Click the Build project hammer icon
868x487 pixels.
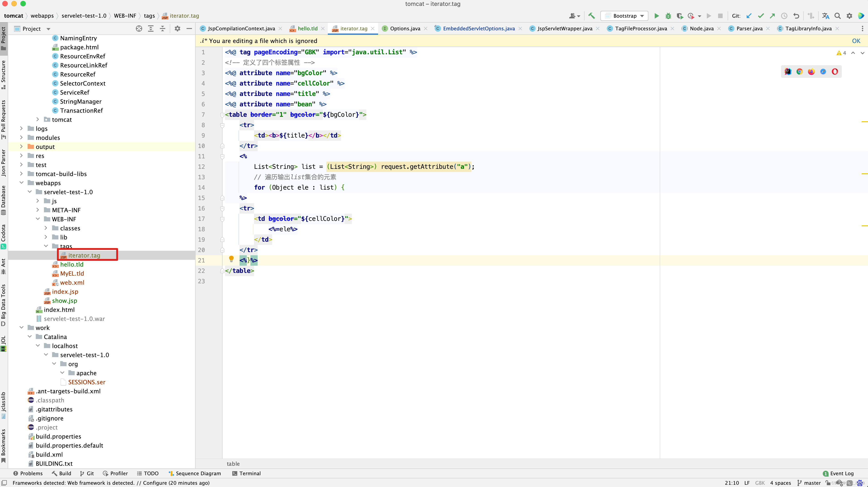pos(591,16)
